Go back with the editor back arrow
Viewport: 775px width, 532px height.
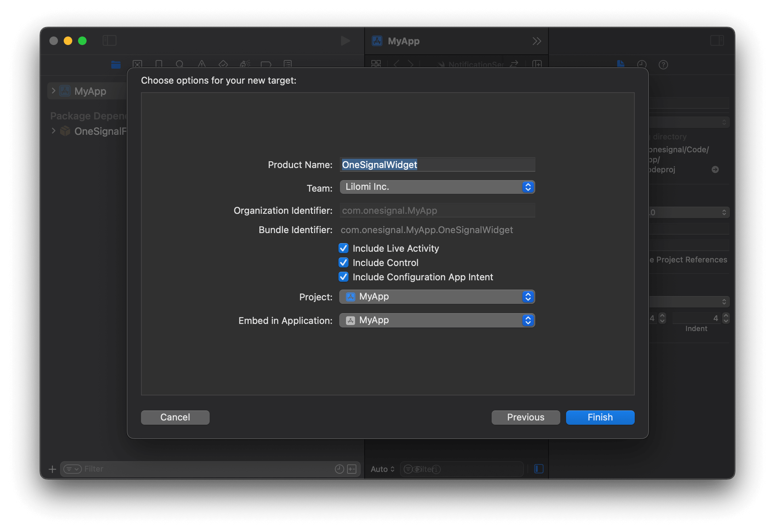[x=396, y=64]
